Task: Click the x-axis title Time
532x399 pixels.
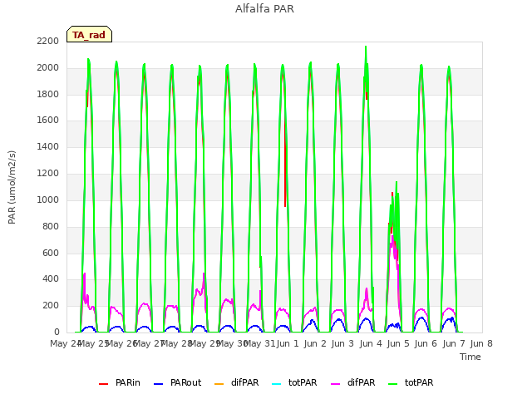Action: pyautogui.click(x=470, y=357)
